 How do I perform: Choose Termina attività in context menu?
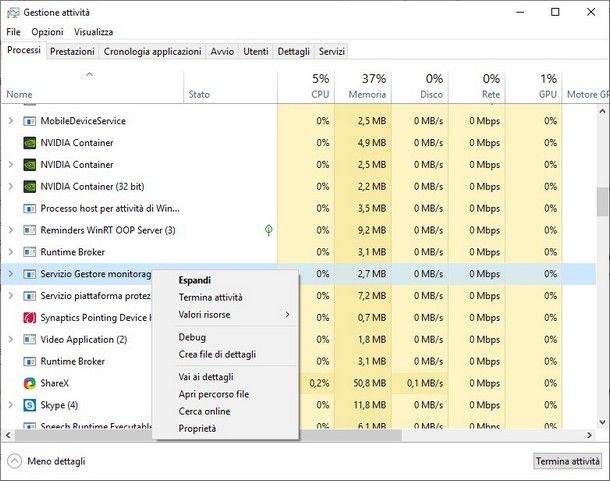[226, 297]
